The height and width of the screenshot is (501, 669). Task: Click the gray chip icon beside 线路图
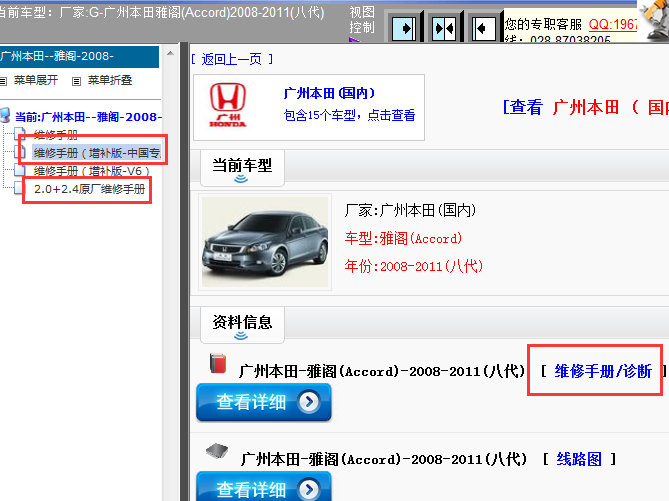(217, 451)
